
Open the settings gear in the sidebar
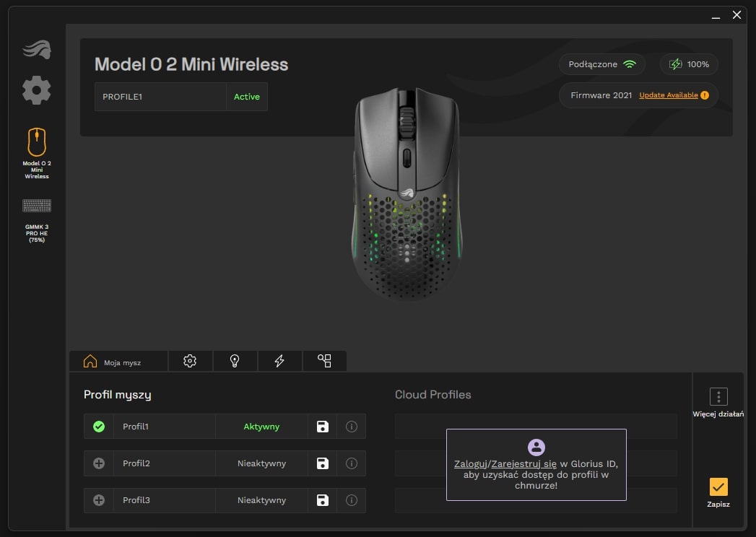coord(37,90)
